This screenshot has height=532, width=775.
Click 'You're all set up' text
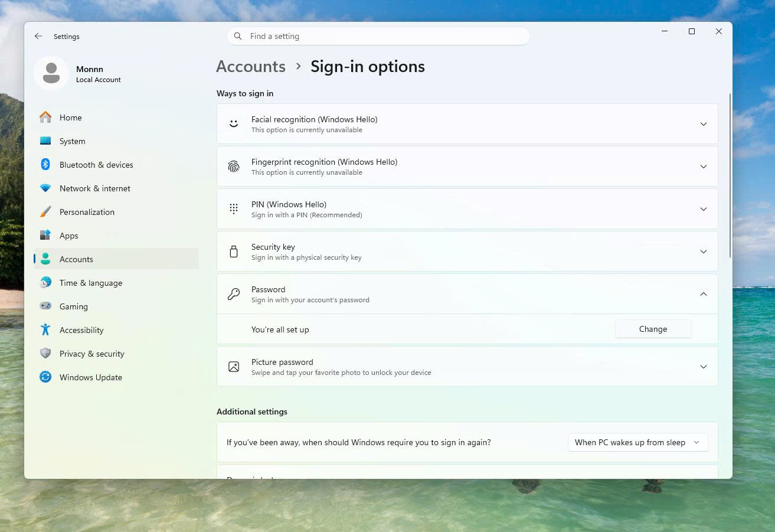point(280,329)
